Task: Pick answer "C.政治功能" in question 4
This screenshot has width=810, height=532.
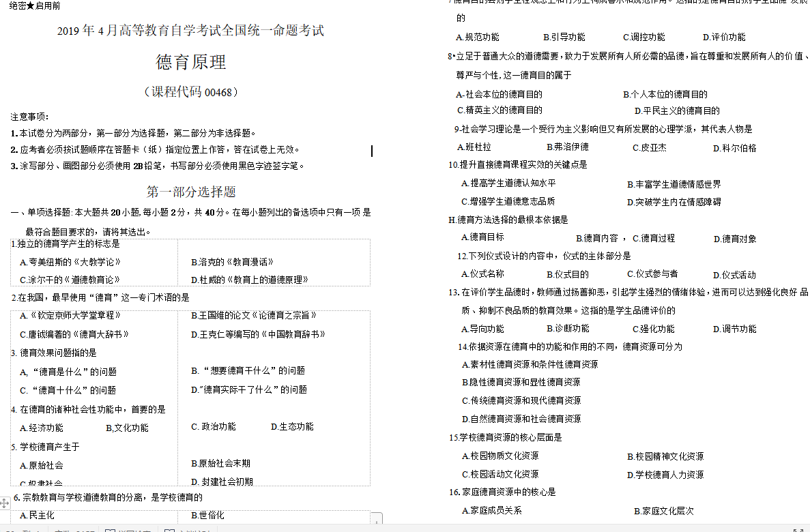Action: tap(214, 427)
